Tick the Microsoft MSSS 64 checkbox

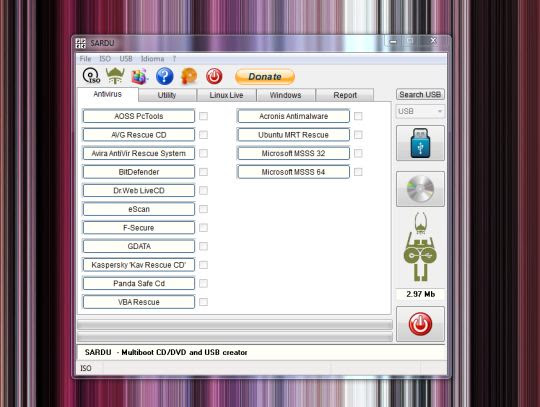tap(358, 172)
